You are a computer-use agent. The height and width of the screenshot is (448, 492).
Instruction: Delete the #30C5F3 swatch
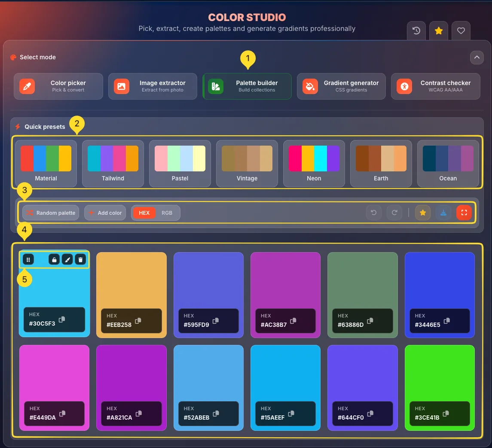(x=80, y=259)
